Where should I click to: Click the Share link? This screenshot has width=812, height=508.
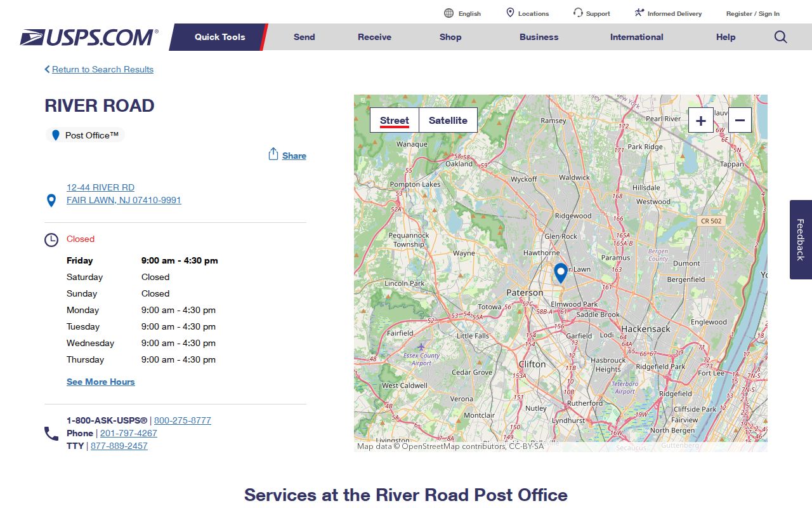(x=294, y=156)
